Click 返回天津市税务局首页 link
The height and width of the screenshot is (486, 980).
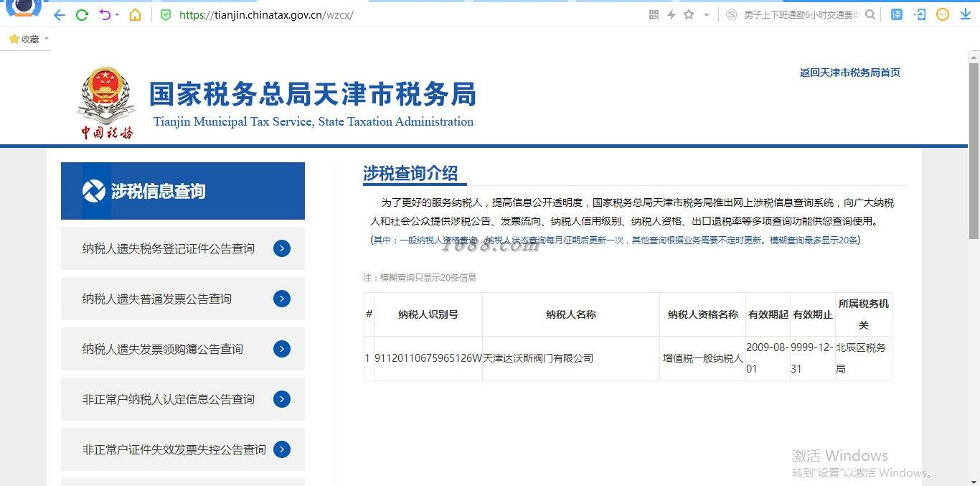tap(849, 73)
